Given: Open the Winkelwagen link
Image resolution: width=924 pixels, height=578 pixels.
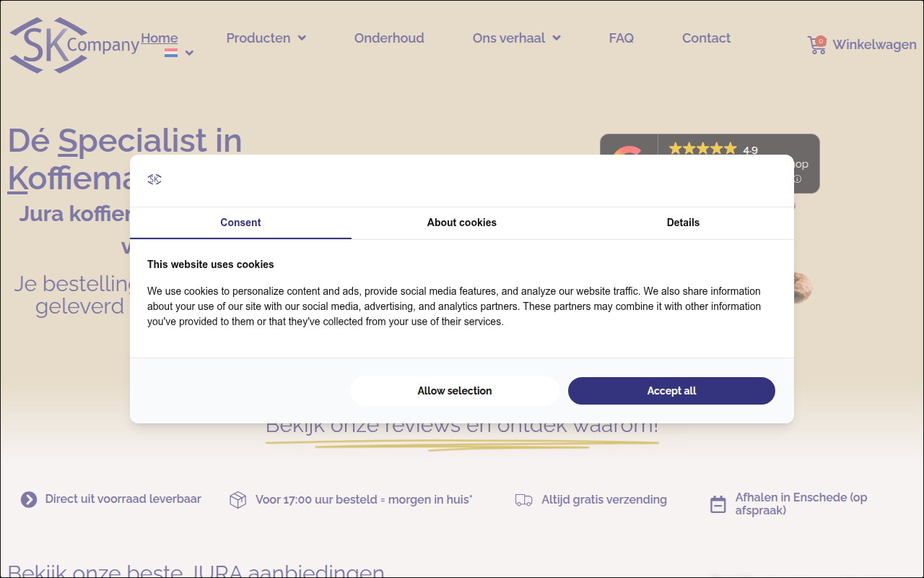Looking at the screenshot, I should click(874, 45).
